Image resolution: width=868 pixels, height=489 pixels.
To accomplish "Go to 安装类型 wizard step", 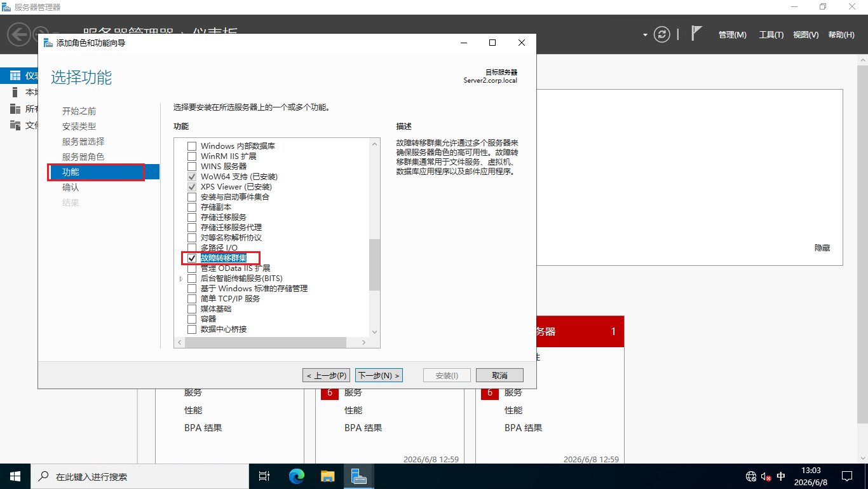I will coord(79,127).
